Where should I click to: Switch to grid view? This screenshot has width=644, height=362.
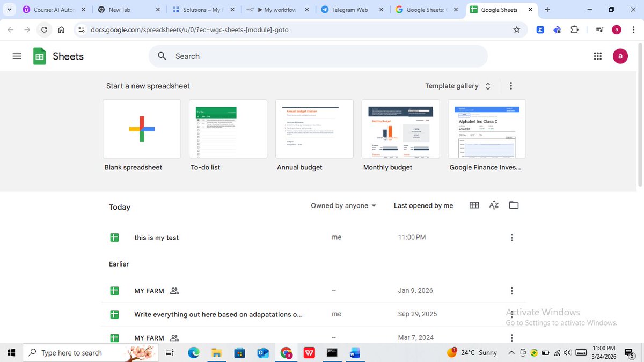pos(474,205)
